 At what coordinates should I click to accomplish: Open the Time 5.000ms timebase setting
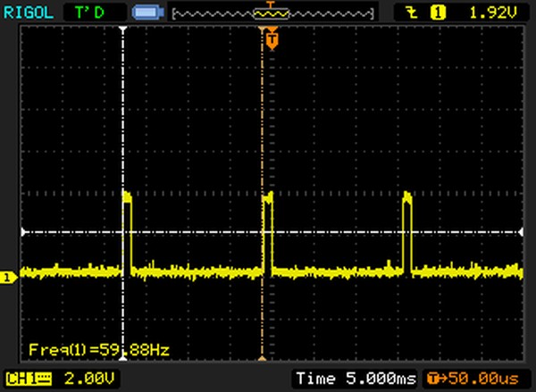pos(355,377)
